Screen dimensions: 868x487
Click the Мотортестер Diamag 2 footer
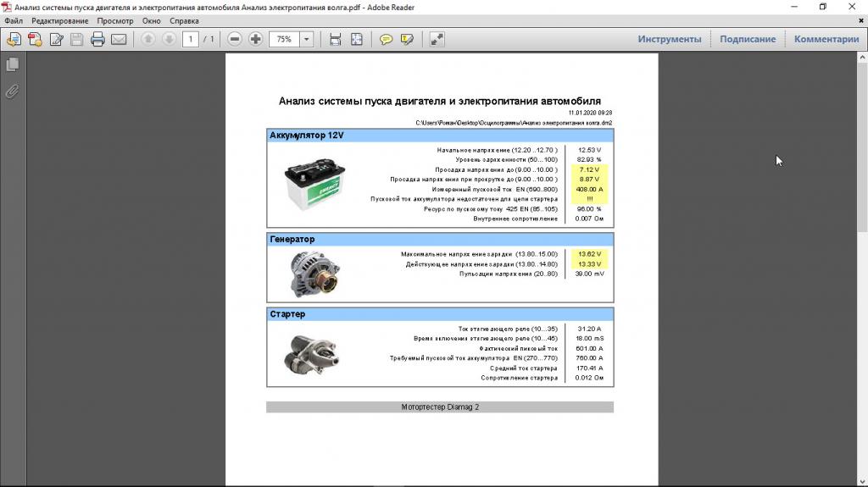pyautogui.click(x=440, y=407)
